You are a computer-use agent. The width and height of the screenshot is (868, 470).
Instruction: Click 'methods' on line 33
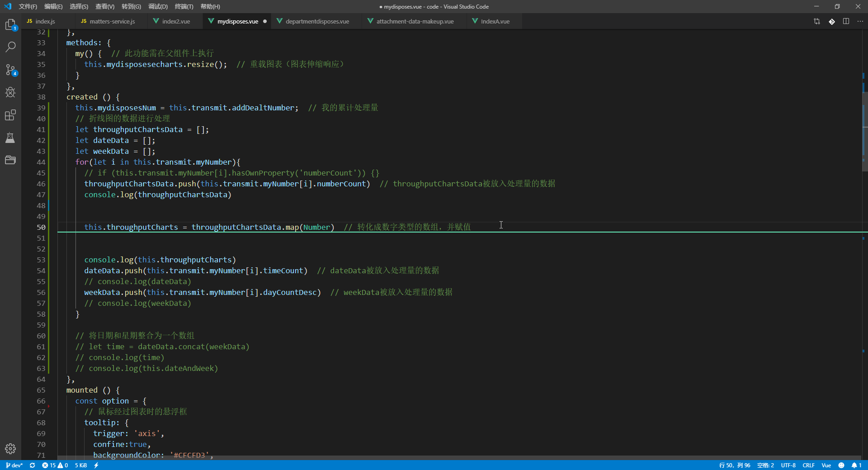pyautogui.click(x=82, y=43)
